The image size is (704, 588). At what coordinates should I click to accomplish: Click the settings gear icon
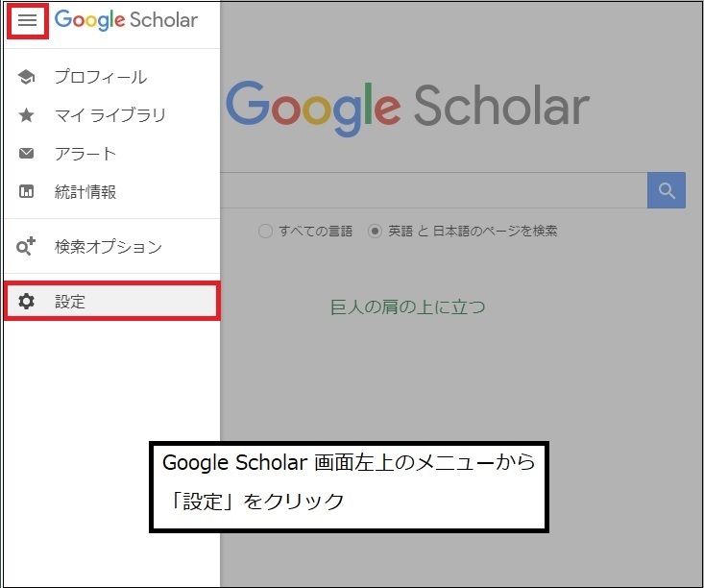[x=27, y=302]
